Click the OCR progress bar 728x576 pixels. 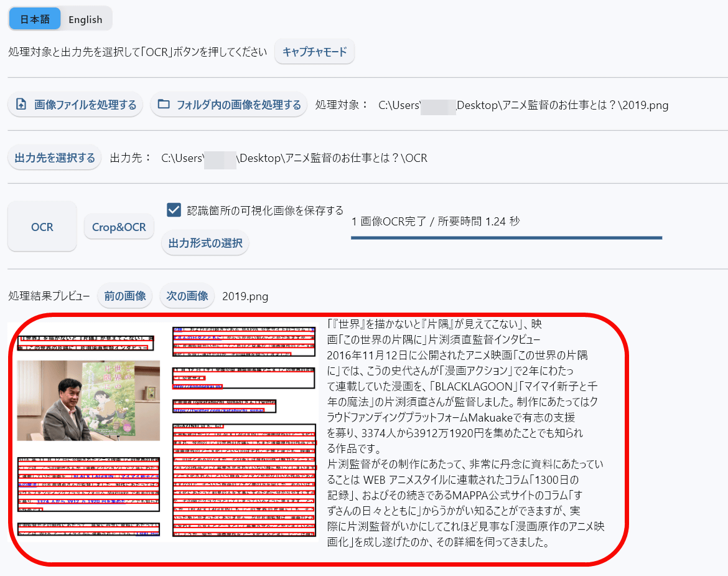506,238
